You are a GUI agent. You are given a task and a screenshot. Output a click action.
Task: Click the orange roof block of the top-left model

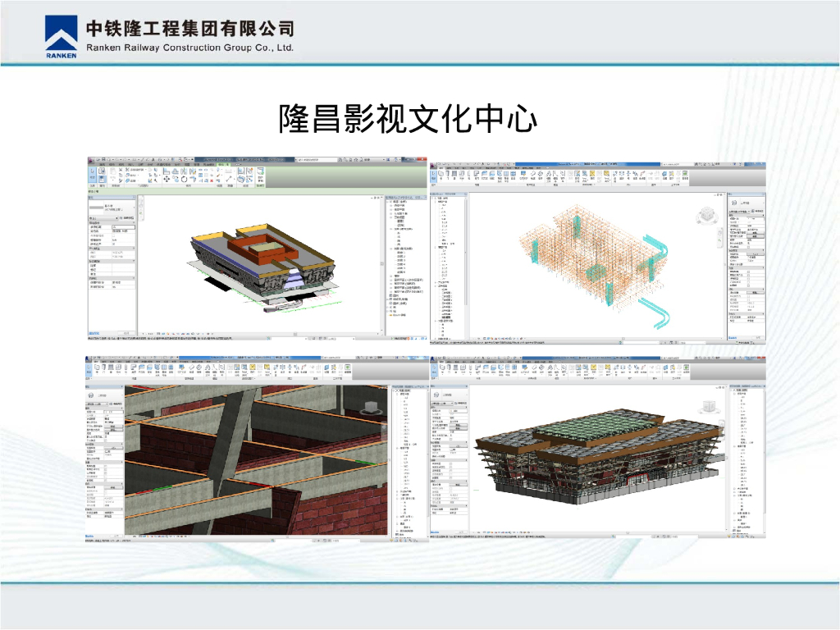tap(262, 250)
